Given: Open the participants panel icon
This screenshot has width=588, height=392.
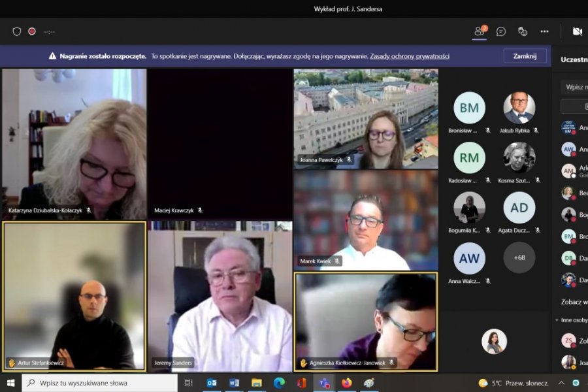Looking at the screenshot, I should point(480,31).
